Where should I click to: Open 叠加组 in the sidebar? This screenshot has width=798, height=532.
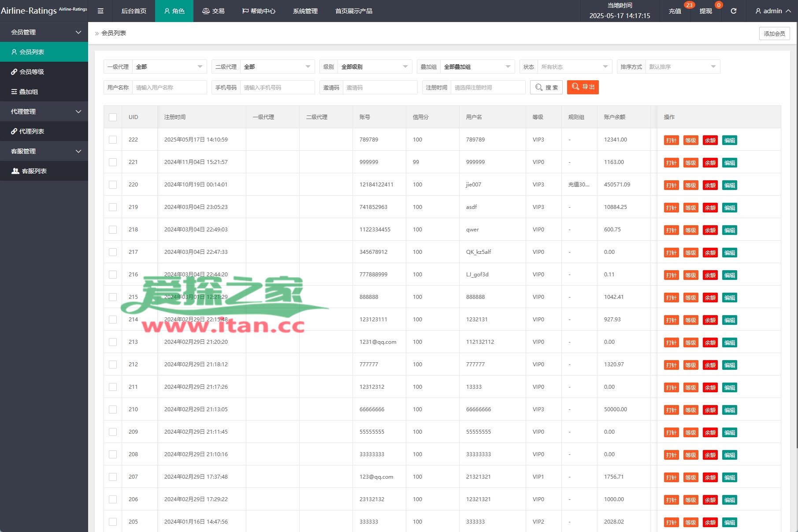[29, 92]
